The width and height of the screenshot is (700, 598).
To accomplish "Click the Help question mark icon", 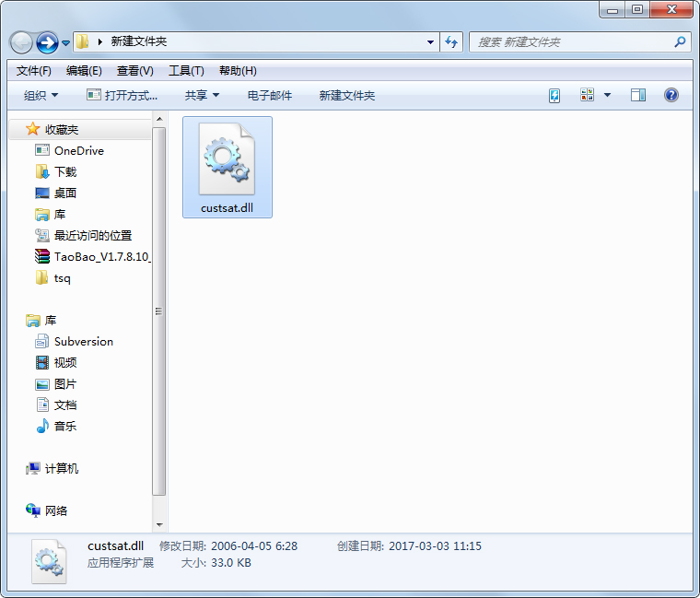I will (671, 95).
